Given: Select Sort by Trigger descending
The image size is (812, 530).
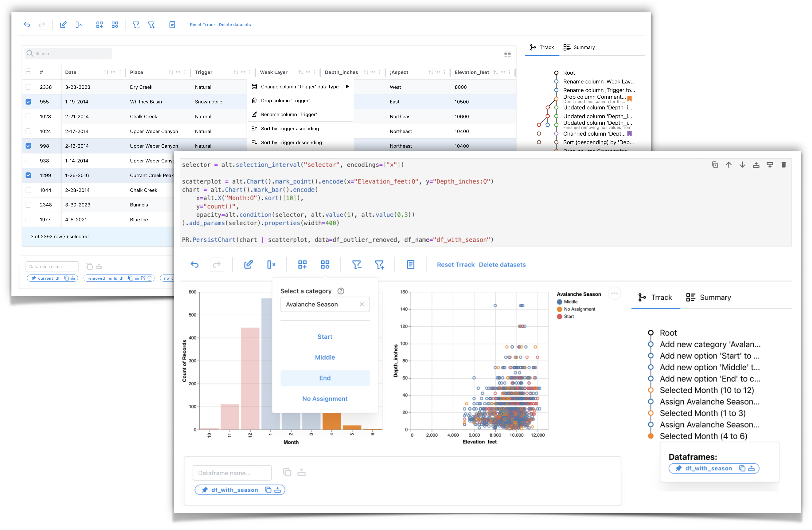Looking at the screenshot, I should (x=300, y=143).
